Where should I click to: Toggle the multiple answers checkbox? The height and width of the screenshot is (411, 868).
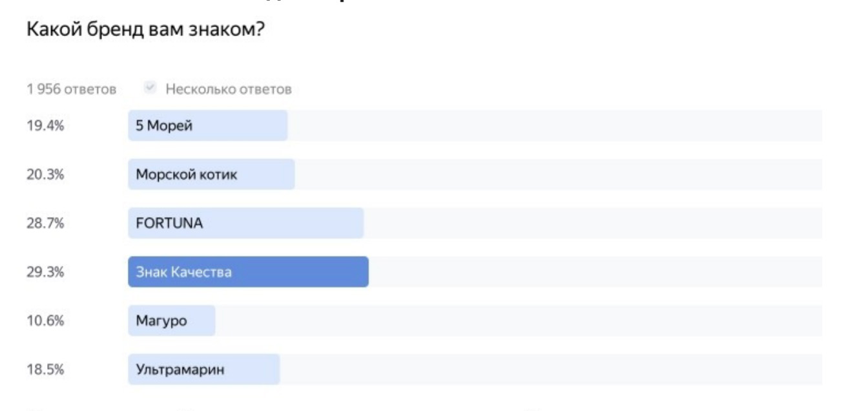click(x=150, y=89)
